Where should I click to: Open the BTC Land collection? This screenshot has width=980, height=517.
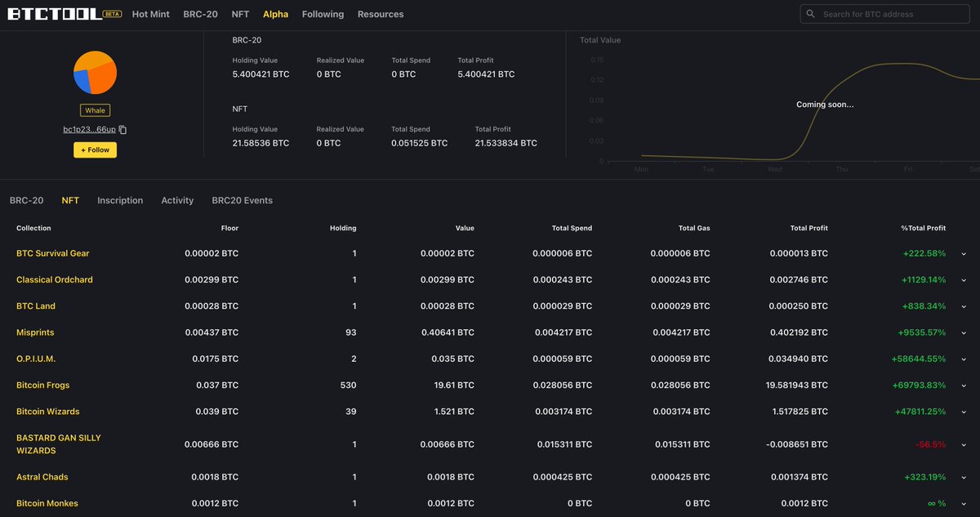click(x=36, y=305)
